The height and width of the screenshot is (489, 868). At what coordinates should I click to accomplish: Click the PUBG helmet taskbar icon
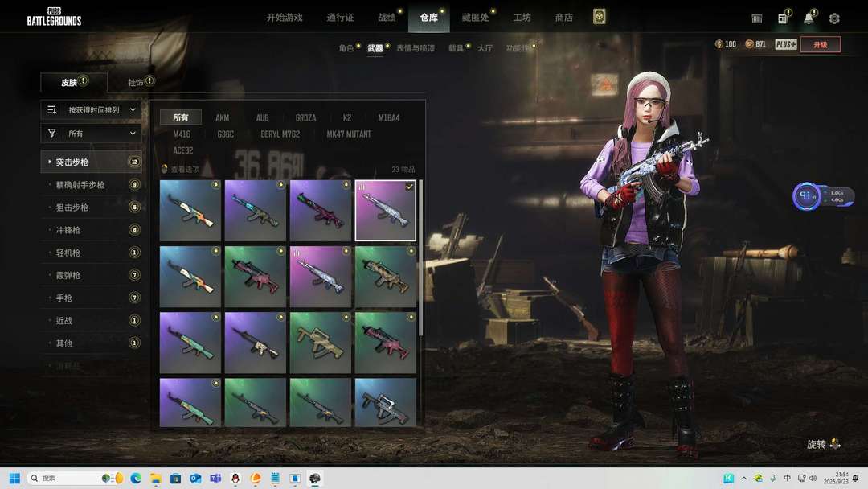click(315, 478)
